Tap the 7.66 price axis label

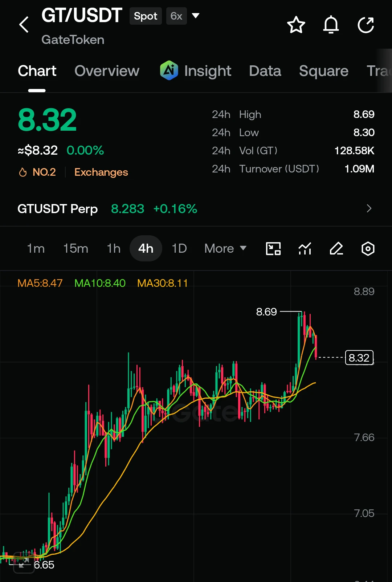click(364, 437)
